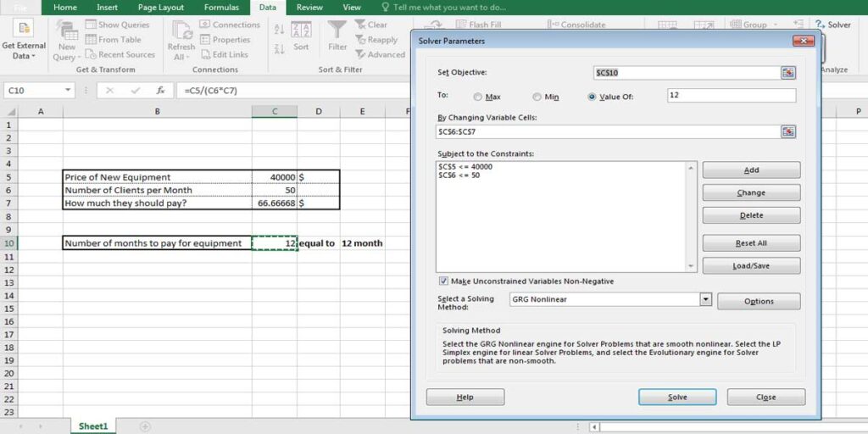Screen dimensions: 868x434
Task: Click Clear filter
Action: [x=371, y=25]
